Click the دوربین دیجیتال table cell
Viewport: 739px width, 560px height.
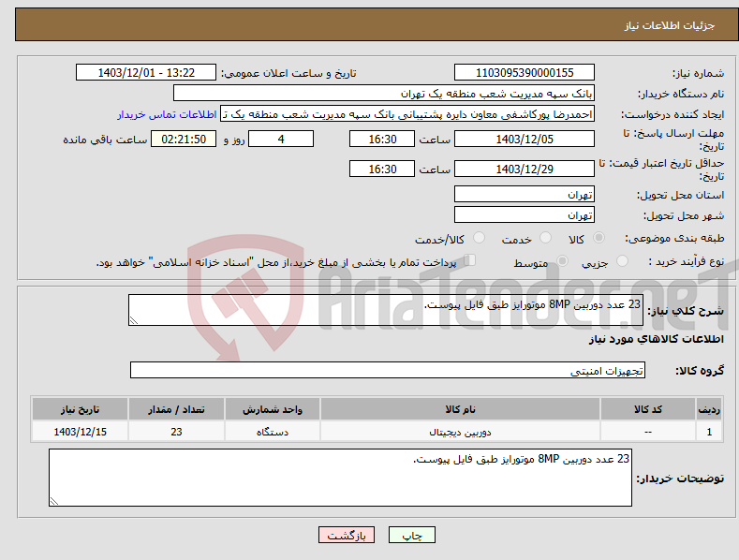pos(460,432)
